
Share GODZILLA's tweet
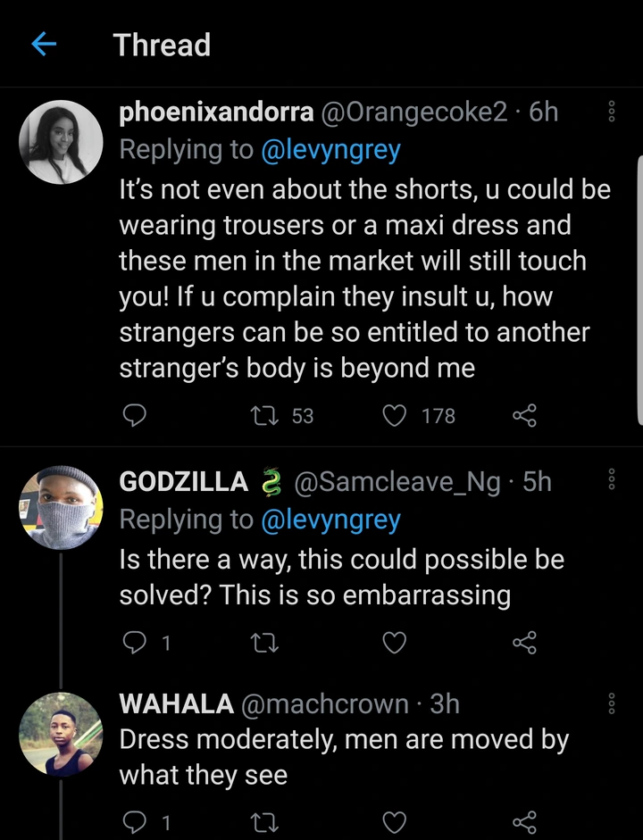(x=524, y=643)
